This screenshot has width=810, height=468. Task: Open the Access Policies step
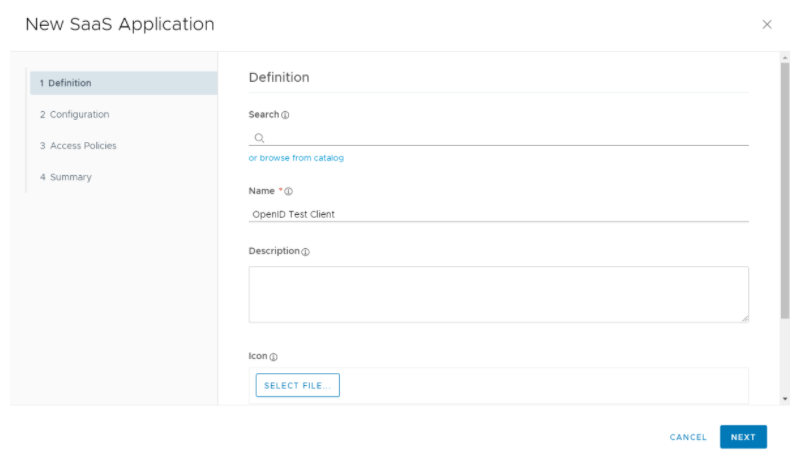[78, 146]
